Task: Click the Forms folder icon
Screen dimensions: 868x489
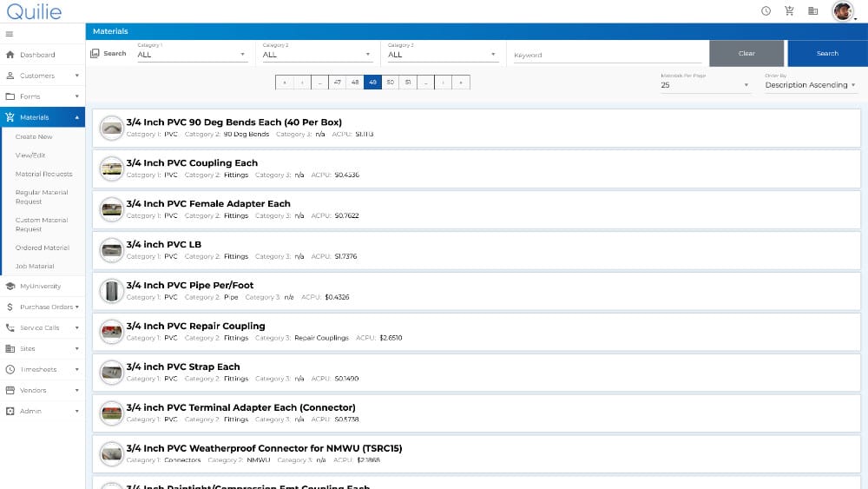Action: [x=10, y=96]
